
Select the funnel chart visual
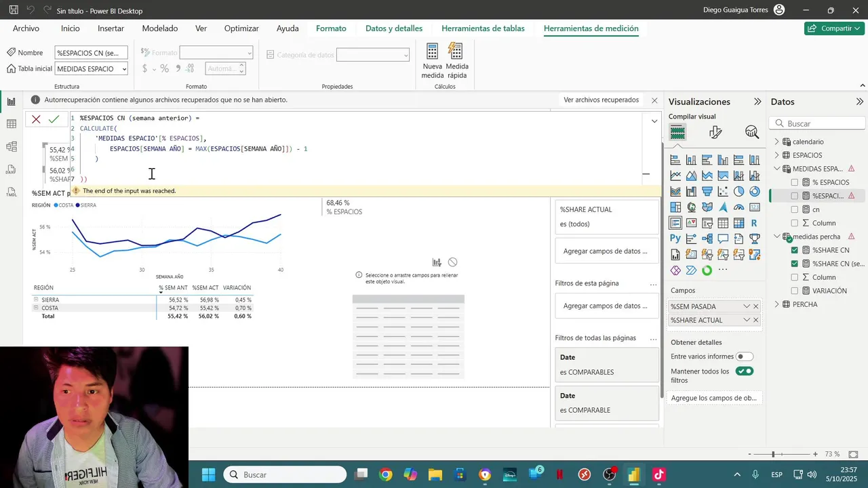pos(707,192)
